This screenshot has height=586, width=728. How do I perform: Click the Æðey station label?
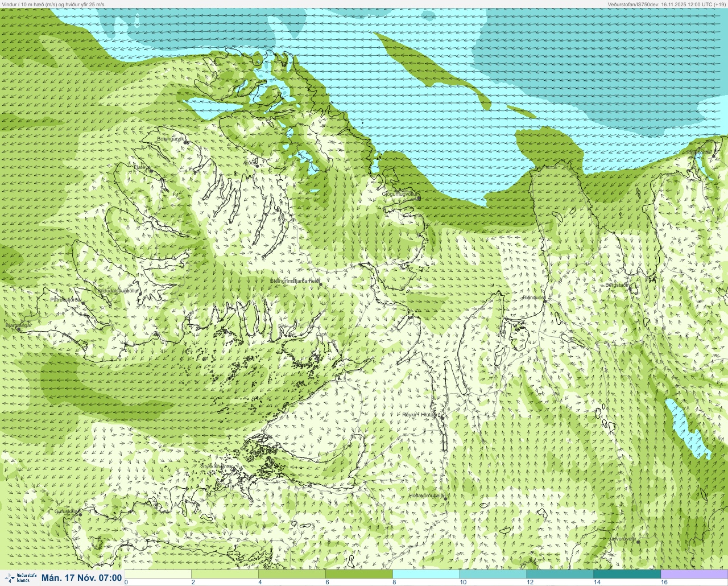(x=250, y=163)
